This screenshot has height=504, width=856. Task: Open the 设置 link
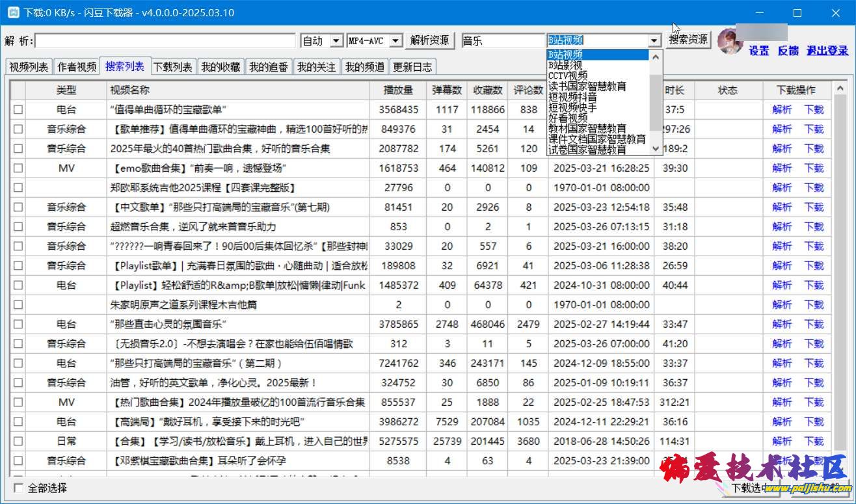758,51
